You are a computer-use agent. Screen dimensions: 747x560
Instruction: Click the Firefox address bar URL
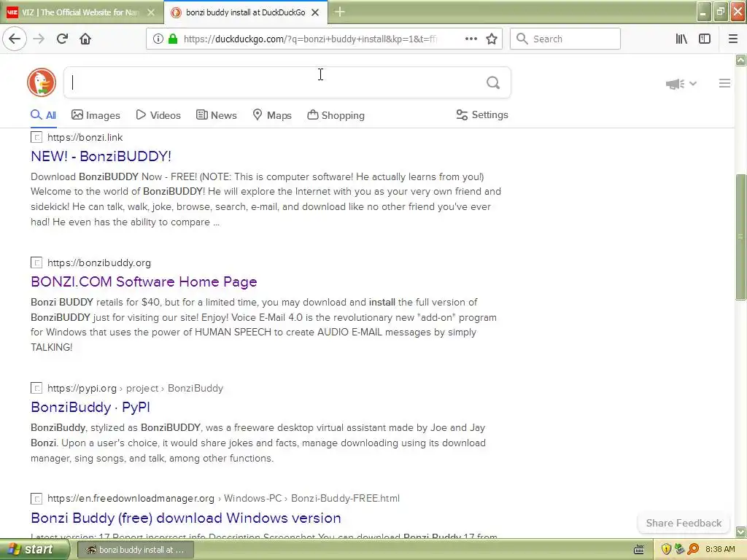pos(309,39)
